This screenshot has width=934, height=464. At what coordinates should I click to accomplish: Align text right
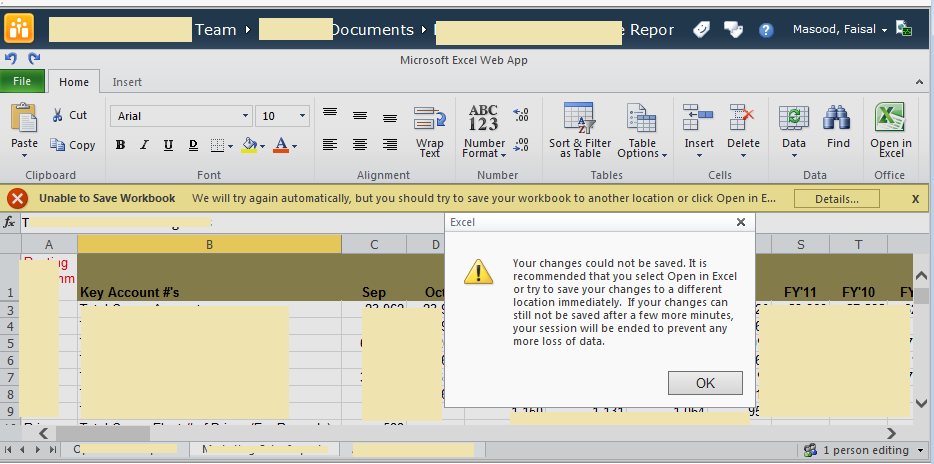pos(390,144)
